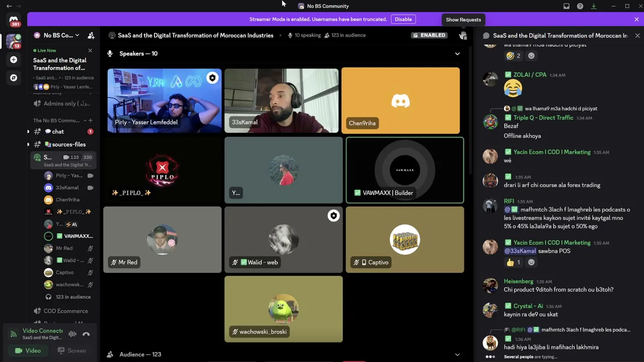Invite people to the No BS server
644x362 pixels.
(91, 35)
